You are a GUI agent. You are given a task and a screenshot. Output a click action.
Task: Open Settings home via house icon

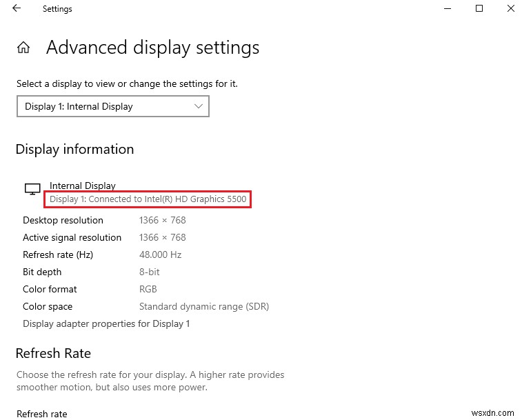pyautogui.click(x=23, y=48)
